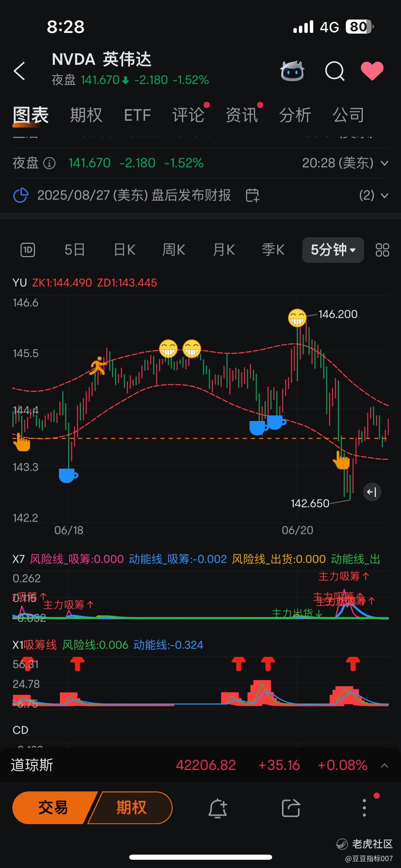The image size is (401, 868).
Task: Select the 季K chart period
Action: [273, 250]
